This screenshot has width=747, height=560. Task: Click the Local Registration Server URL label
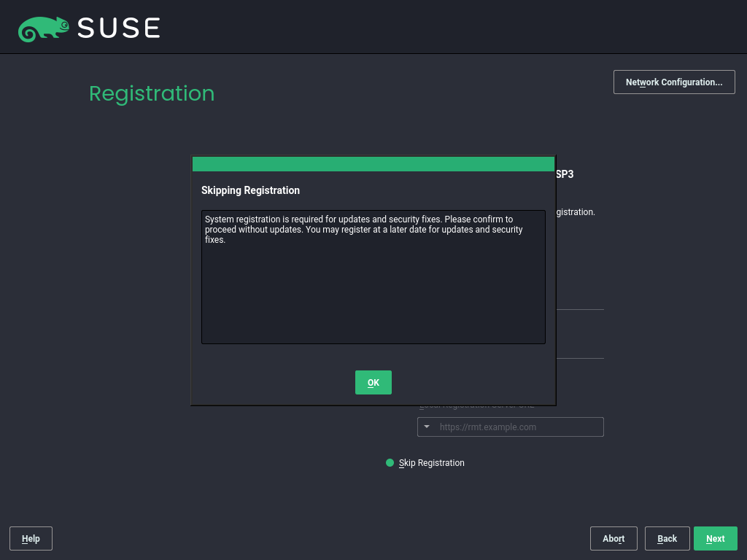coord(478,404)
